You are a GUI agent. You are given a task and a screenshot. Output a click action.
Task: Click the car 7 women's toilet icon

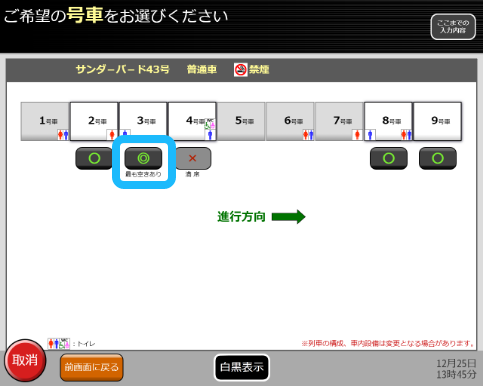click(357, 135)
